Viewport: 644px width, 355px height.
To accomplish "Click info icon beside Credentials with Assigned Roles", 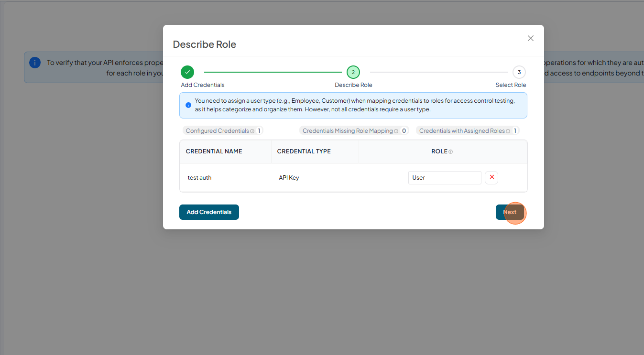I will click(x=508, y=131).
